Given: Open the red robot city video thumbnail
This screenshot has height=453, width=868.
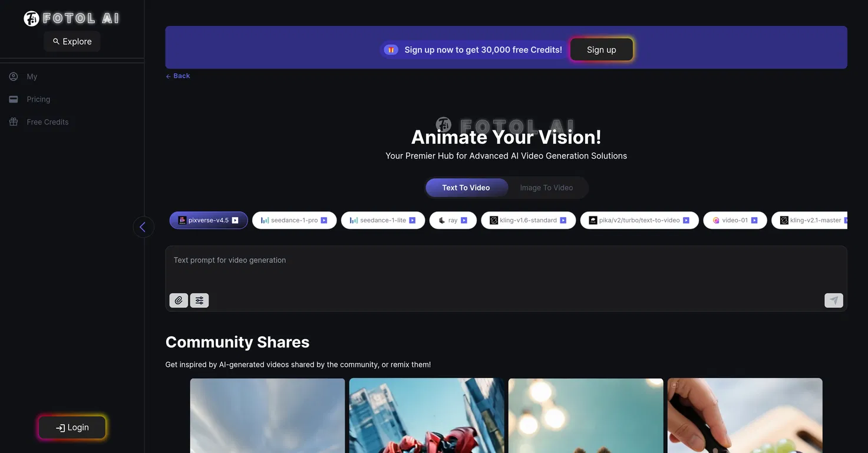Looking at the screenshot, I should click(427, 416).
